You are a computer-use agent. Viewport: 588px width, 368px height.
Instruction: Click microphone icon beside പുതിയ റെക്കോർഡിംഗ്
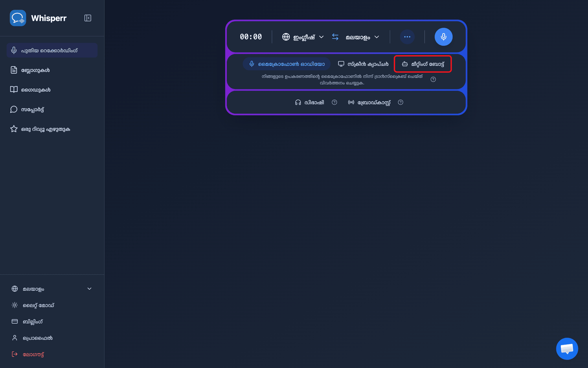[14, 50]
